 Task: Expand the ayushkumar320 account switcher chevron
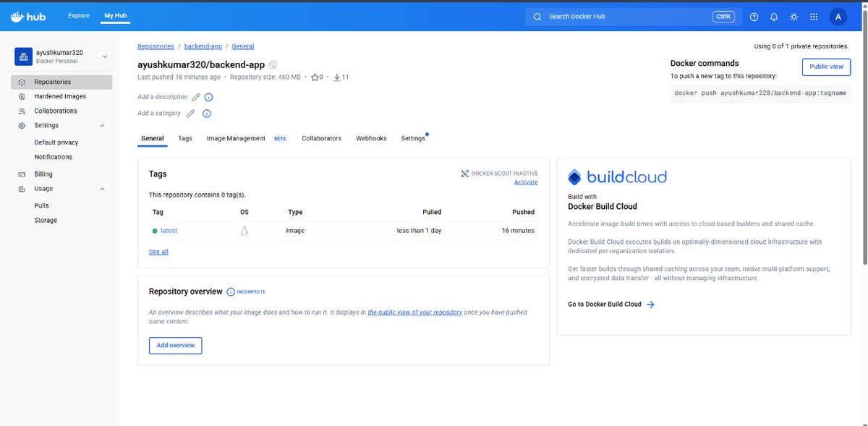pos(104,56)
